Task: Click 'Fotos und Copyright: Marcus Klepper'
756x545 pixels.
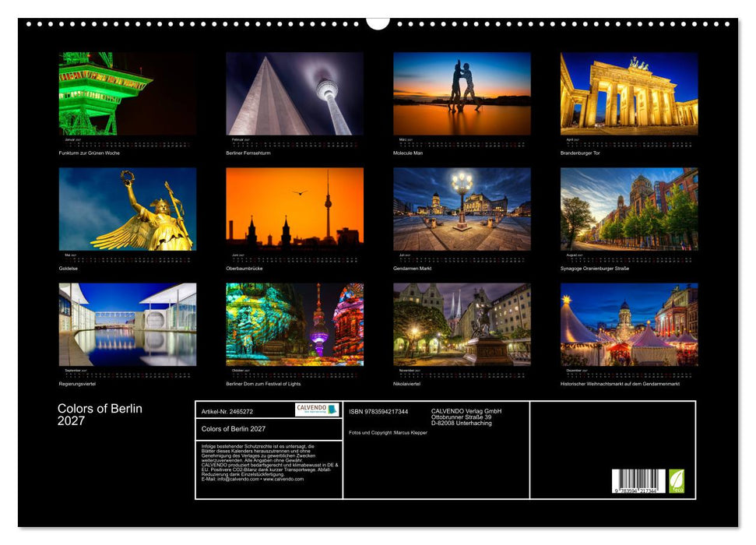Action: click(x=389, y=433)
